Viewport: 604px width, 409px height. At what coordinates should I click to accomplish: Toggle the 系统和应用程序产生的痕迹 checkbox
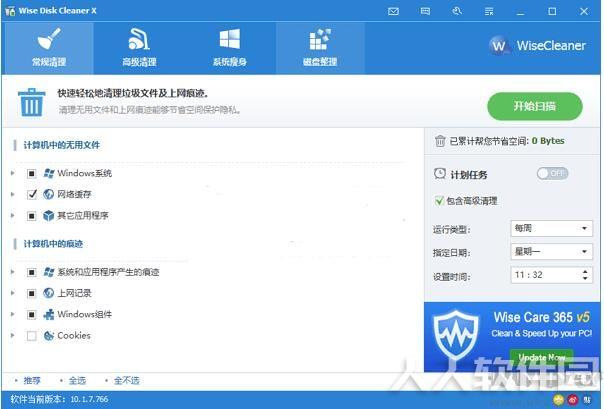(32, 273)
